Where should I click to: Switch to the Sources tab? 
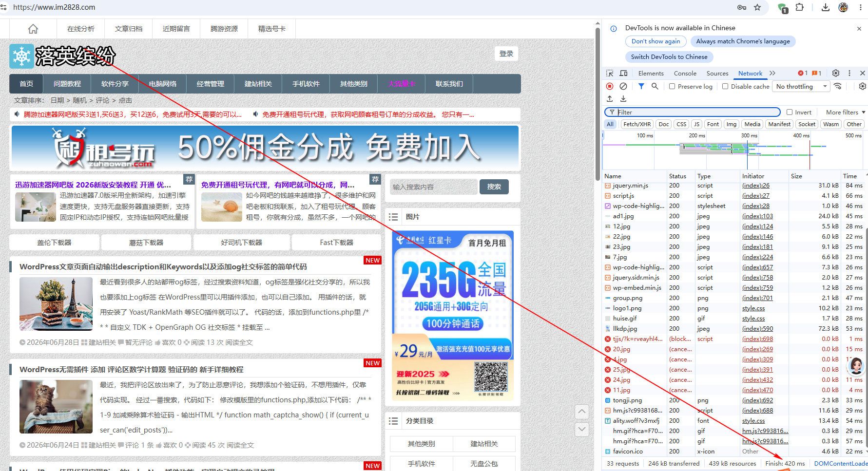click(x=717, y=73)
